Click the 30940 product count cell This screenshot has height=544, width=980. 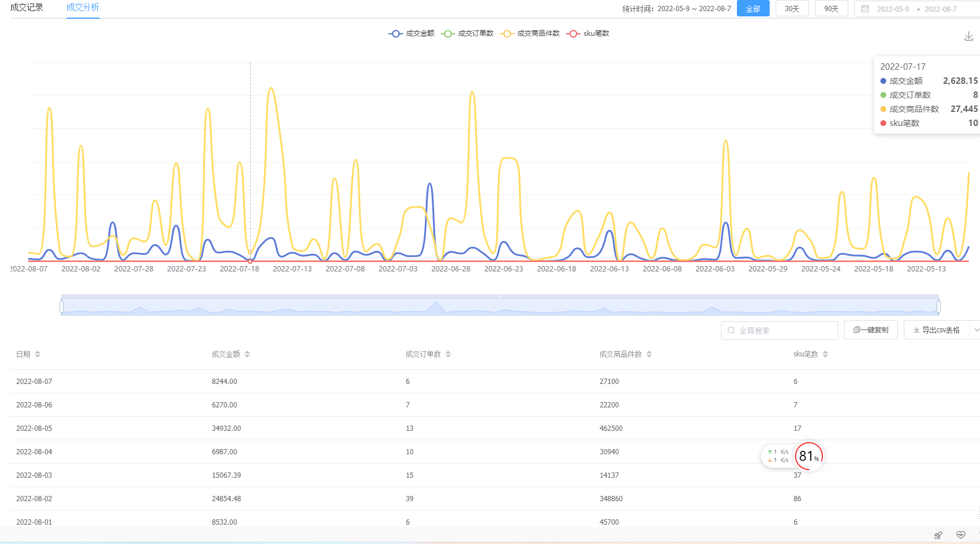click(609, 452)
